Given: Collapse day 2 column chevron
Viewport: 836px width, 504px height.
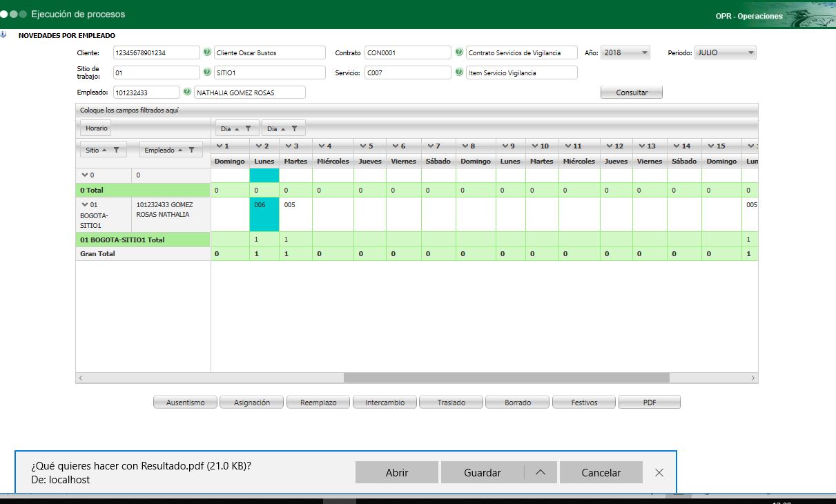Looking at the screenshot, I should click(x=258, y=146).
